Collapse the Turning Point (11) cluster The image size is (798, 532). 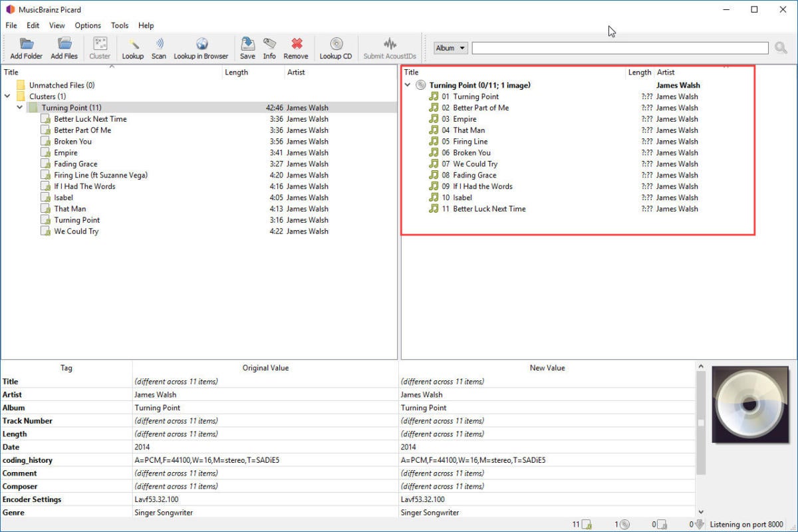pos(19,108)
